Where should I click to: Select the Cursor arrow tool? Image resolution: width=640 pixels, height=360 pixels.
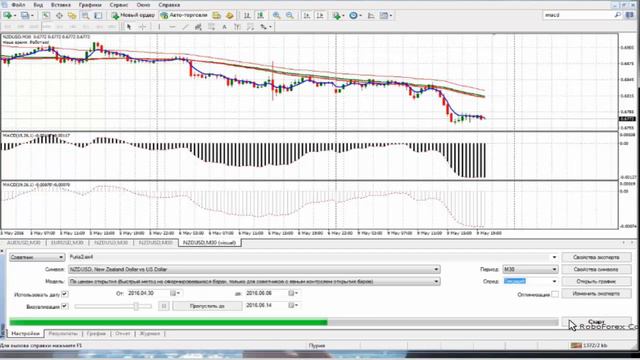(x=129, y=27)
